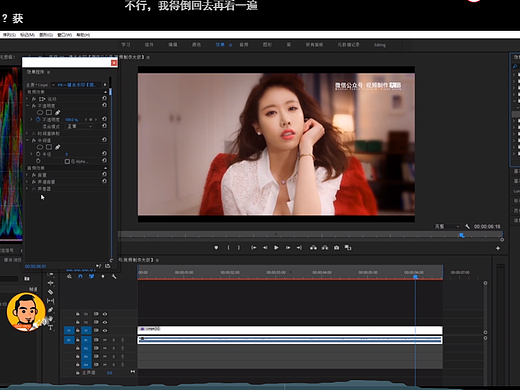The height and width of the screenshot is (390, 520).
Task: Pick pen mask tool under Median
Action: pos(58,147)
